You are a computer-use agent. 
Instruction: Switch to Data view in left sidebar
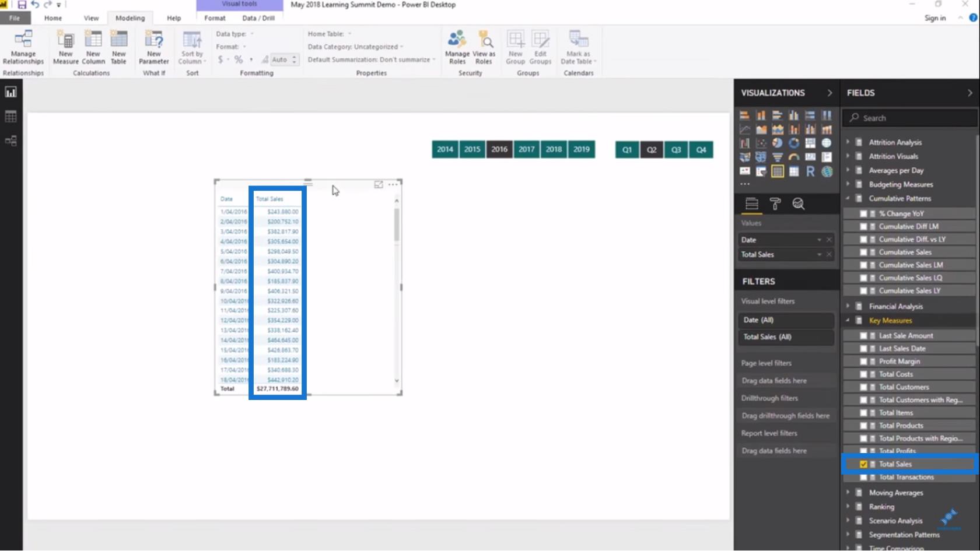coord(10,117)
